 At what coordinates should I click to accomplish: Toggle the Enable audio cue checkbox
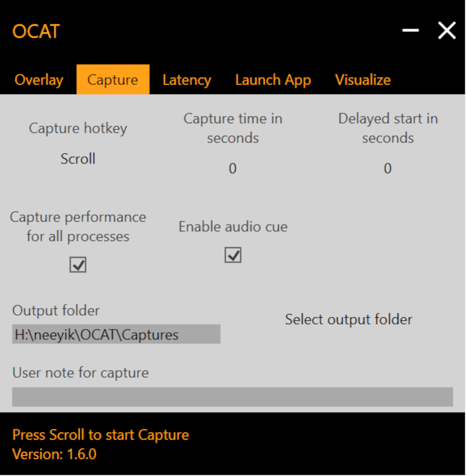233,255
